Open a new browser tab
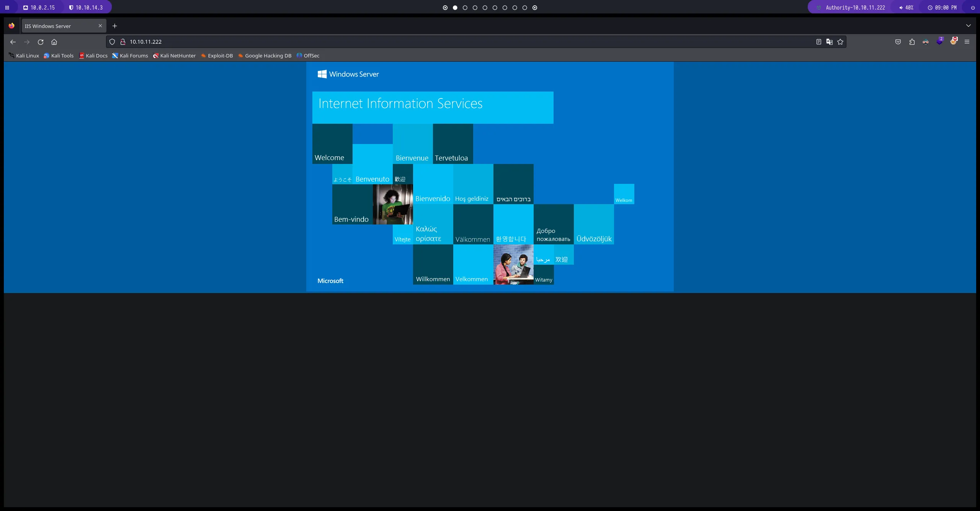Image resolution: width=980 pixels, height=511 pixels. pyautogui.click(x=114, y=26)
